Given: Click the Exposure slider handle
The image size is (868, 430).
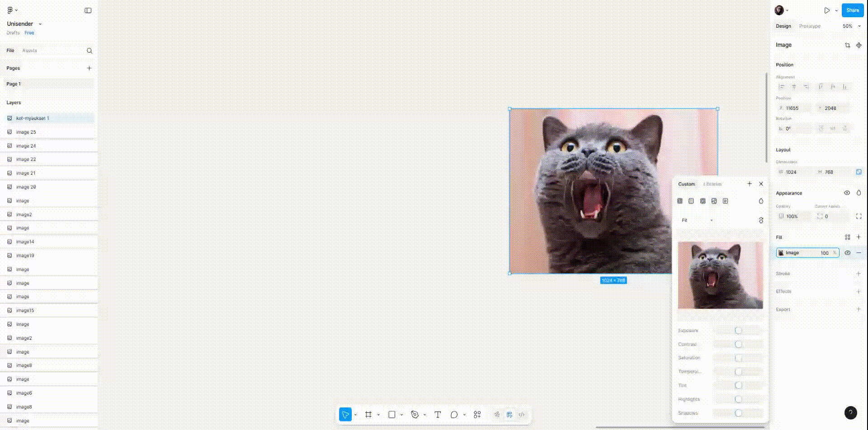Looking at the screenshot, I should [738, 331].
